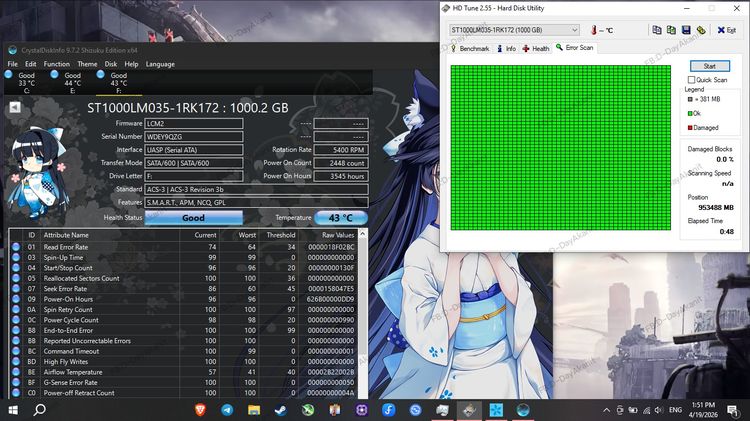Click the red Damaged legend swatch

point(690,128)
